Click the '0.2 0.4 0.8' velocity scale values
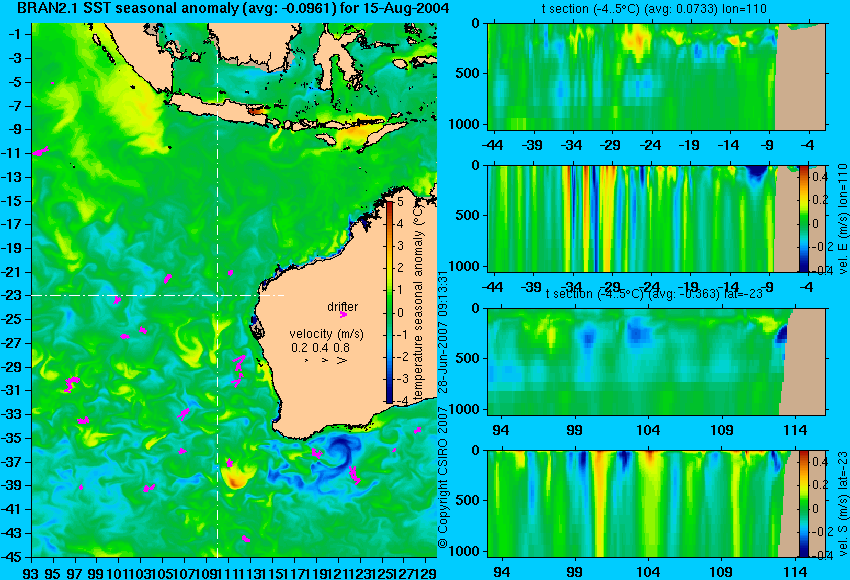Screen dimensions: 850x580 click(320, 347)
